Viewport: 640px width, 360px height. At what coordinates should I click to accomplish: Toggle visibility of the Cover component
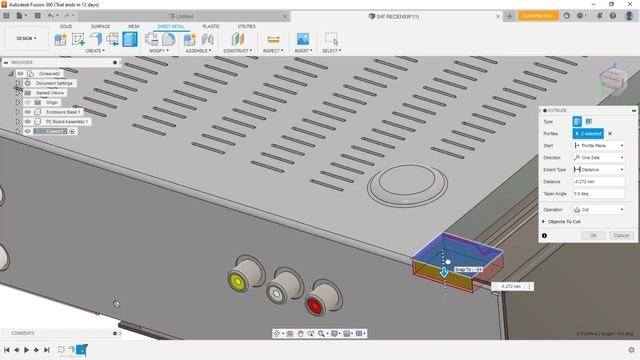pyautogui.click(x=28, y=131)
